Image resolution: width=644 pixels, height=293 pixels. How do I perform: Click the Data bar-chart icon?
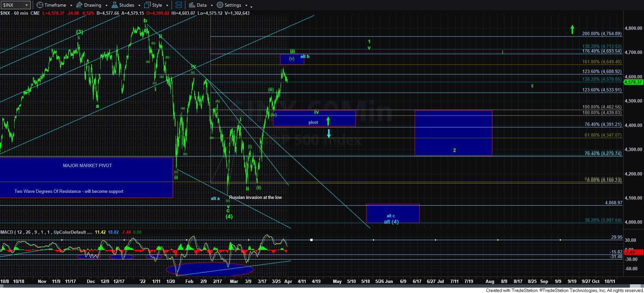192,5
